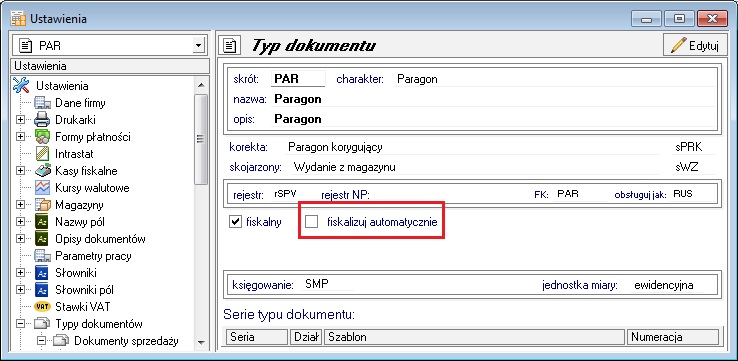Screen dimensions: 738x361
Task: Click the Intrastat icon
Action: [x=42, y=154]
